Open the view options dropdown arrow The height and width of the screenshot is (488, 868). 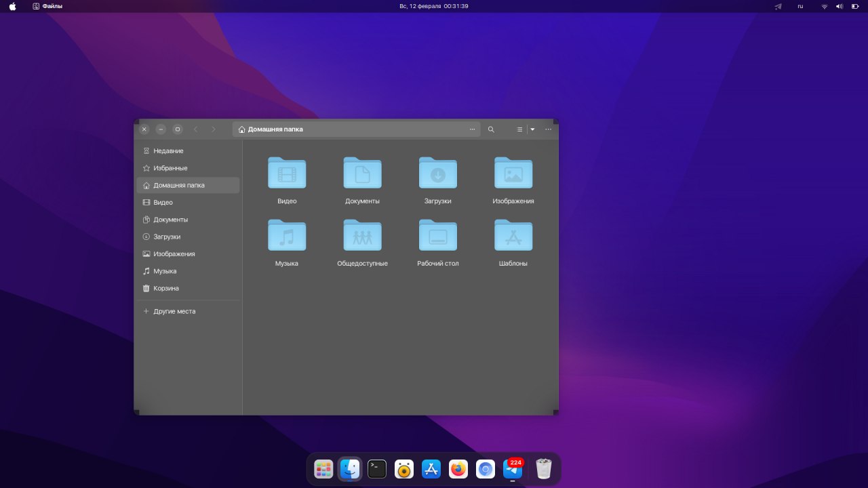click(x=532, y=129)
